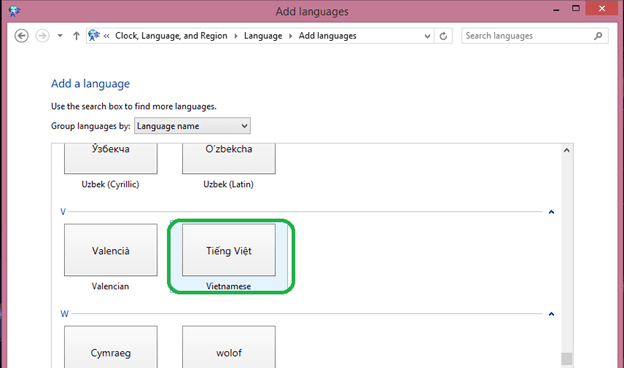Click the V group header letter
This screenshot has height=368, width=624.
(x=63, y=212)
